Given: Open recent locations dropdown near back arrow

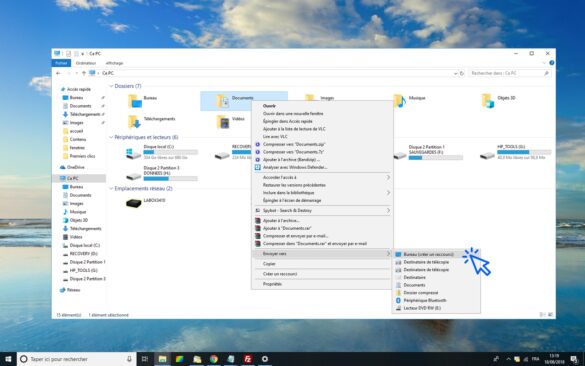Looking at the screenshot, I should coord(76,73).
